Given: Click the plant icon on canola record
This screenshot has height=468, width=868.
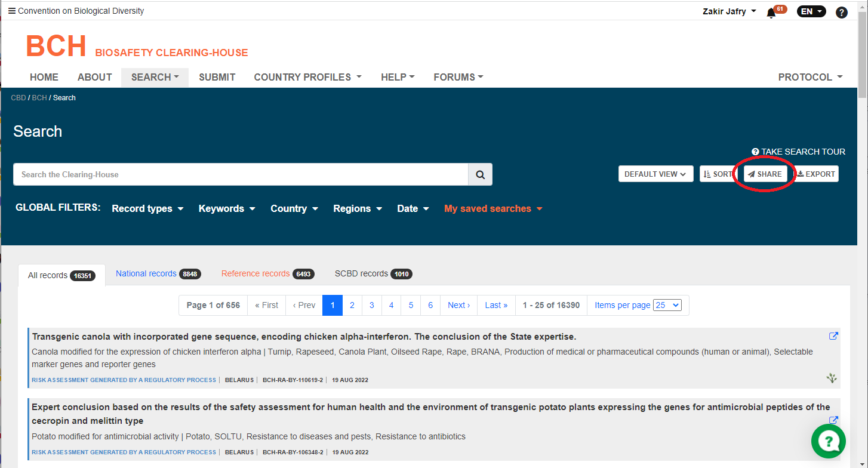Looking at the screenshot, I should 832,378.
